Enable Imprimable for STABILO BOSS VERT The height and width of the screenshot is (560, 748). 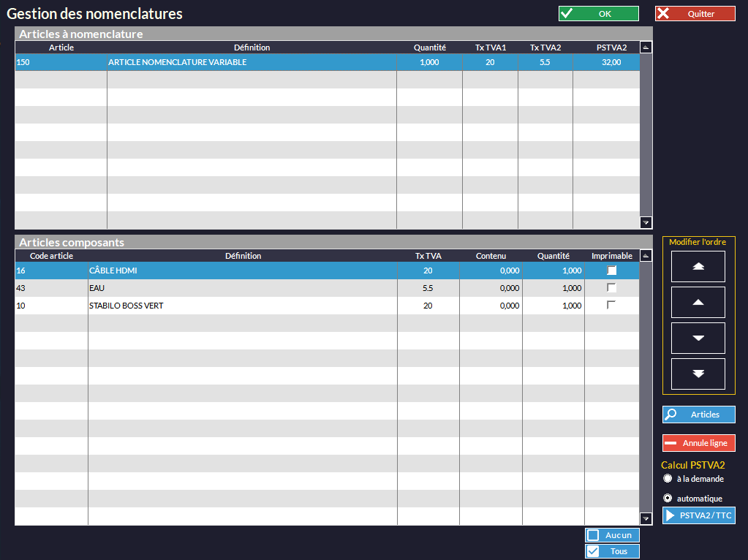coord(612,306)
